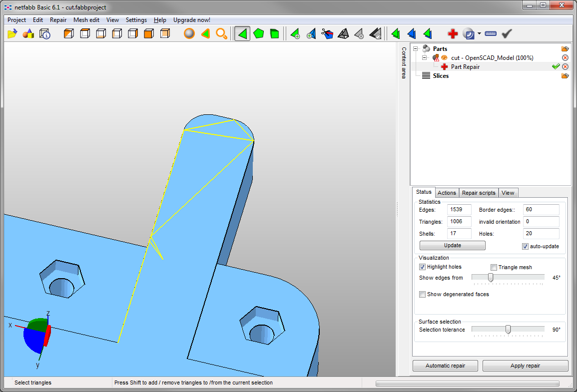Click the gray sphere icon in toolbar
The image size is (577, 392).
tap(189, 34)
